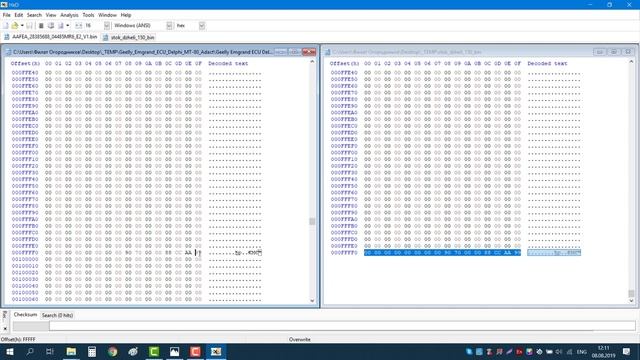This screenshot has height=360, width=640.
Task: Click the volume tray icon
Action: 559,351
